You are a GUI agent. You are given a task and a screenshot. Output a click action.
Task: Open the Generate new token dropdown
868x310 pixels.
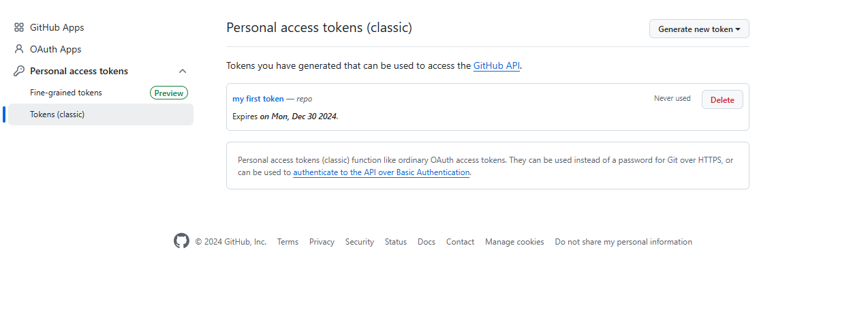click(x=699, y=29)
